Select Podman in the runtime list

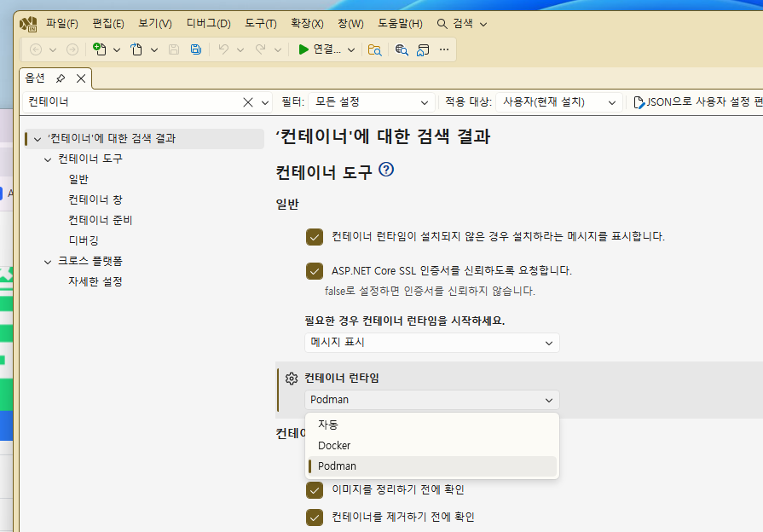[x=432, y=466]
